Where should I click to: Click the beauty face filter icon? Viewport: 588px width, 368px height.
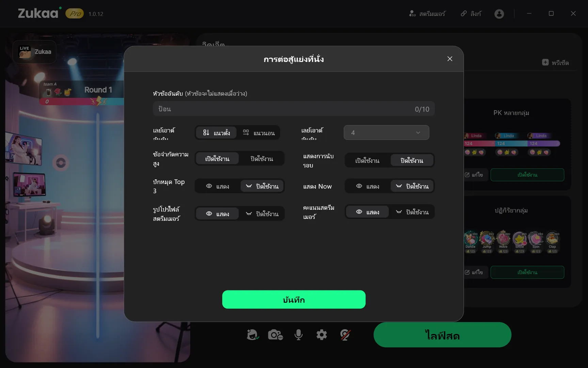click(252, 335)
